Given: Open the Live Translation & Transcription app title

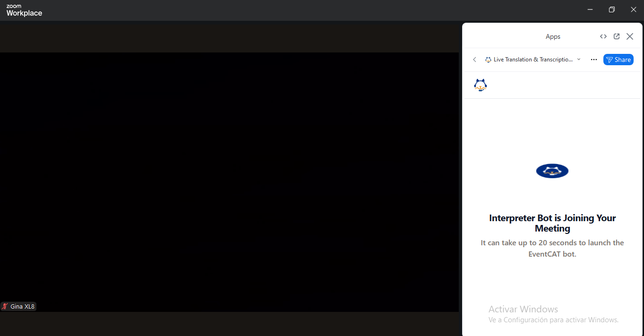Looking at the screenshot, I should (533, 60).
